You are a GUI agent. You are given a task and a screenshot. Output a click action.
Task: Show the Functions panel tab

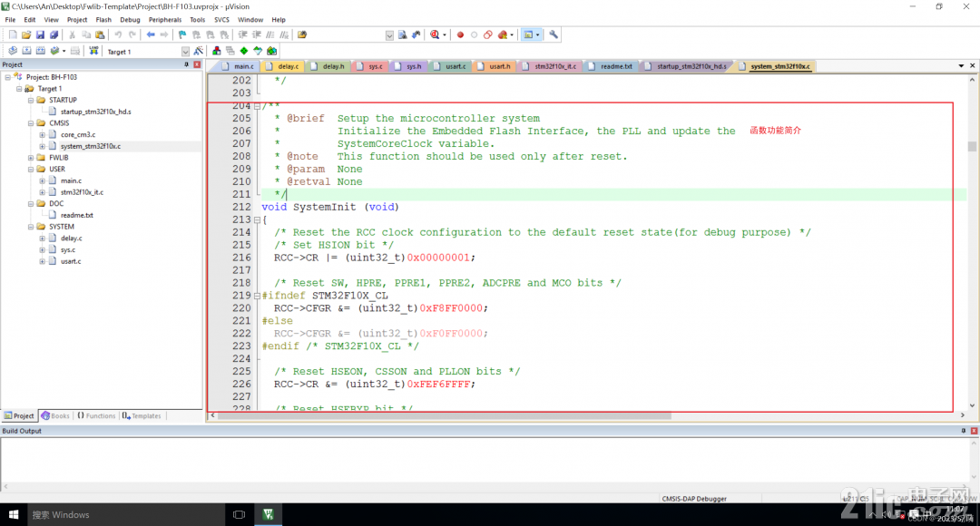96,416
